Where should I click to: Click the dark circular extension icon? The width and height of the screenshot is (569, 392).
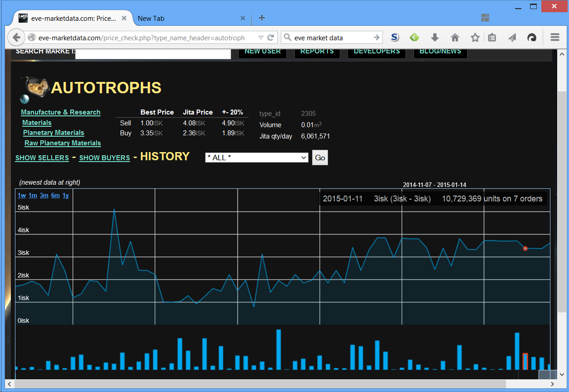[532, 38]
